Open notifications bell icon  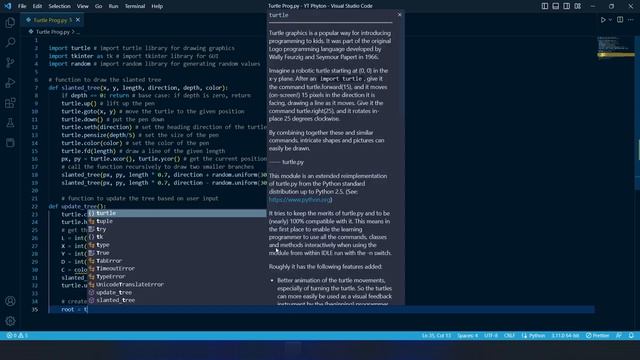pos(631,336)
